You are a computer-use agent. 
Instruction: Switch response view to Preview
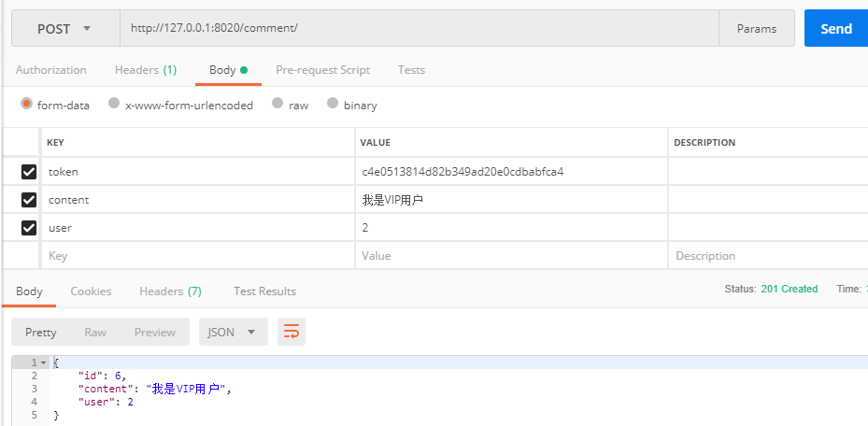[154, 332]
